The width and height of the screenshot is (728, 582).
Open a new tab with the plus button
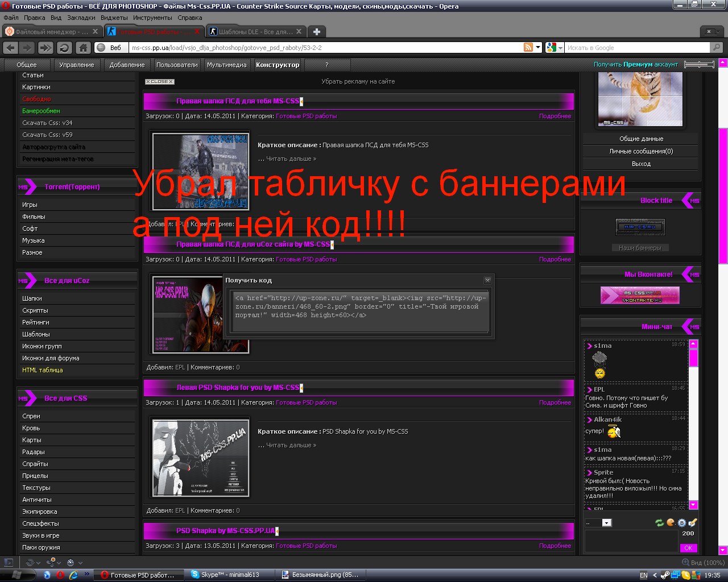point(317,31)
